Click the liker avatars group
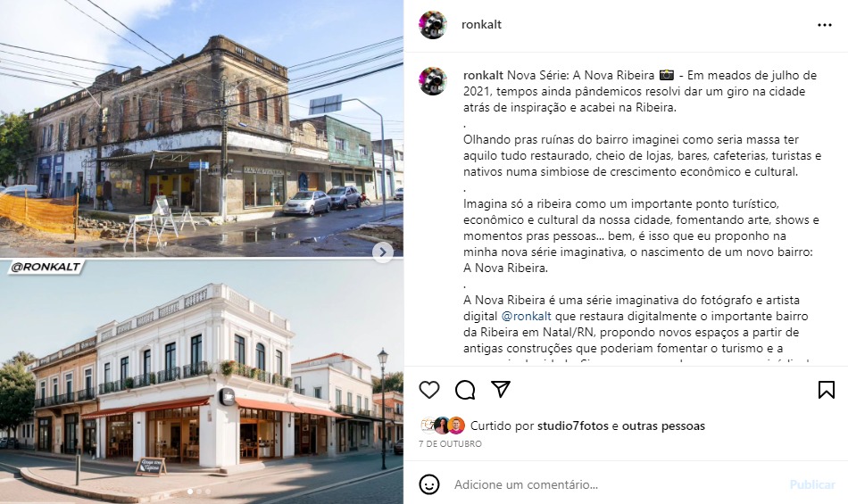This screenshot has height=504, width=848. pyautogui.click(x=443, y=426)
